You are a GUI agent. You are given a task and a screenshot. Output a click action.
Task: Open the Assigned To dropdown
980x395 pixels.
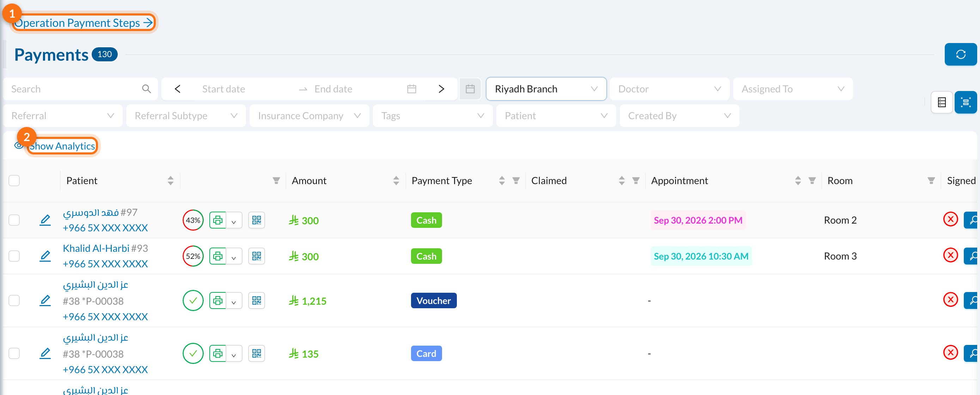793,89
